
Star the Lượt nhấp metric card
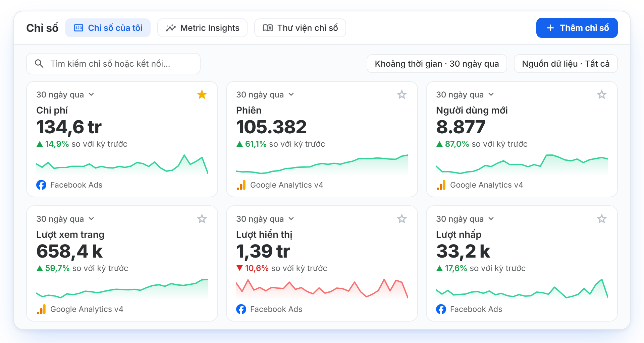[x=602, y=219]
